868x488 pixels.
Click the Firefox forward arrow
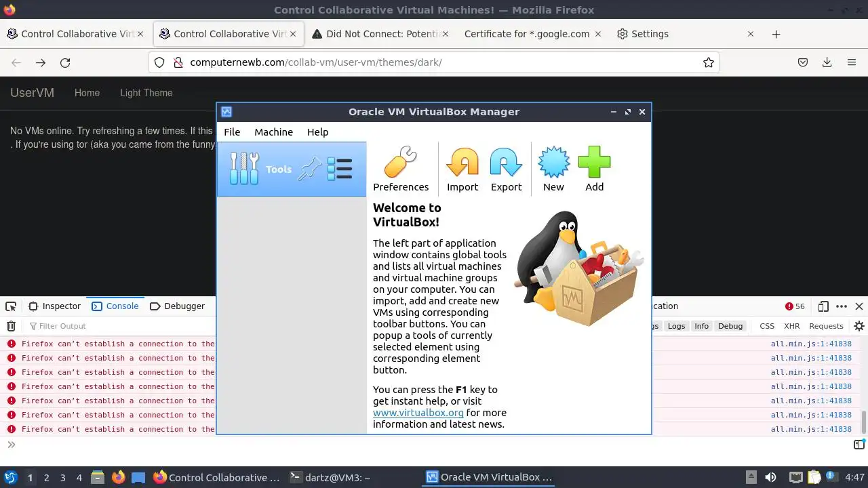(x=41, y=62)
